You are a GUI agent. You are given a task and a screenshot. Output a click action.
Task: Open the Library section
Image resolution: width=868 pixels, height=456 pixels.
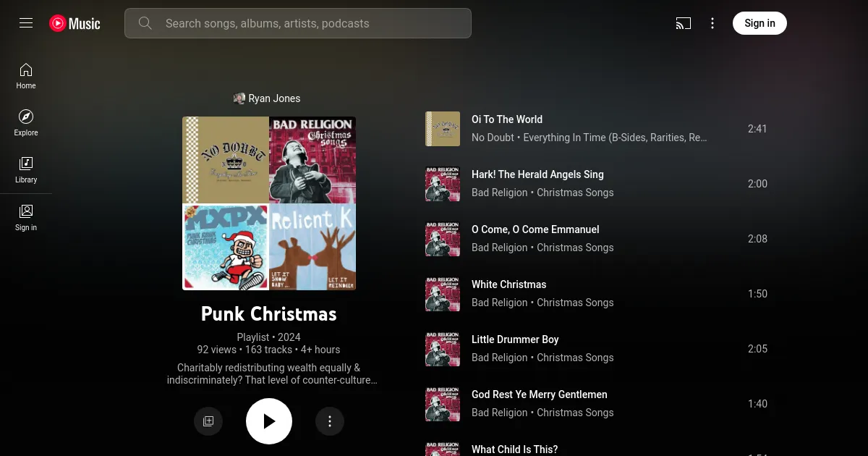point(26,169)
